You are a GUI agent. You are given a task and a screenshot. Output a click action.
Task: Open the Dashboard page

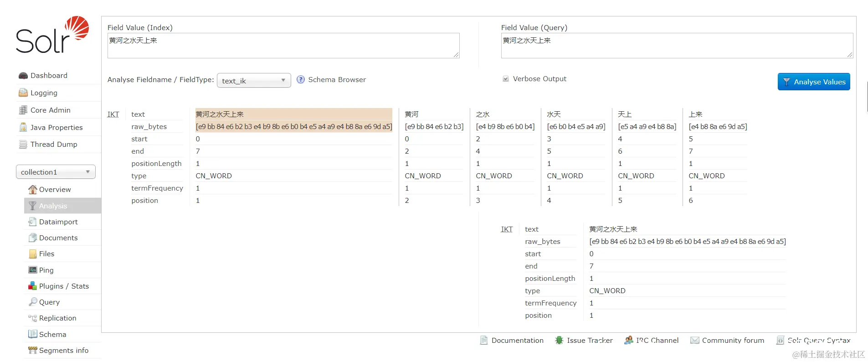click(49, 76)
